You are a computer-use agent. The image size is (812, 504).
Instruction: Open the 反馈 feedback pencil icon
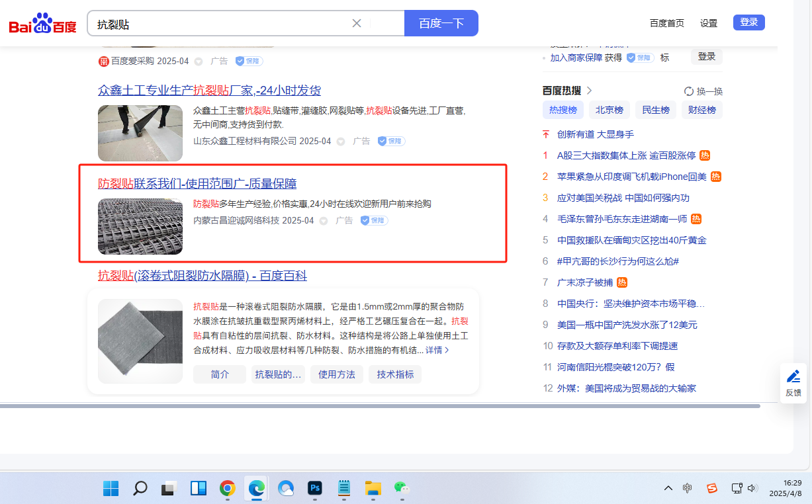point(793,377)
